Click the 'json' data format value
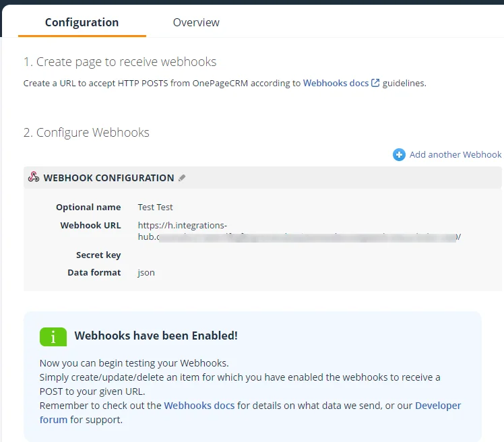The image size is (504, 442). click(146, 273)
